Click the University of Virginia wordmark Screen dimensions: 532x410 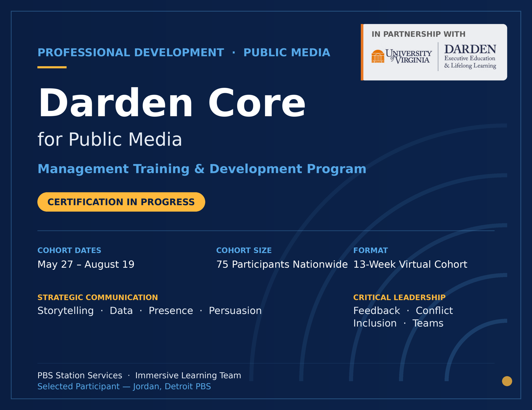pos(409,56)
